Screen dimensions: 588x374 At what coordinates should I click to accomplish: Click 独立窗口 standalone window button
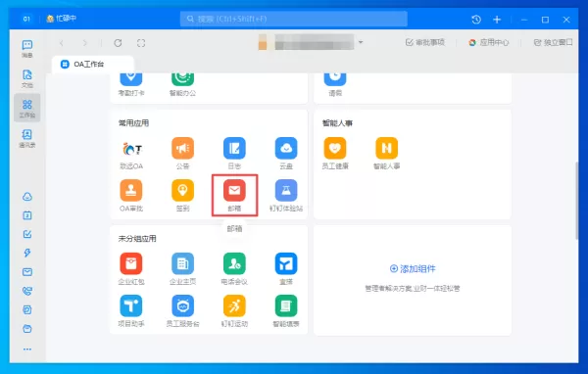coord(553,42)
